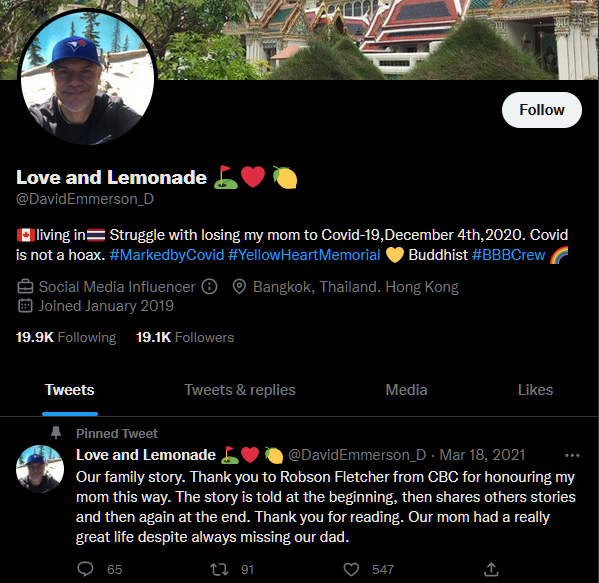599x583 pixels.
Task: Click the reply icon on pinned tweet
Action: click(x=85, y=569)
